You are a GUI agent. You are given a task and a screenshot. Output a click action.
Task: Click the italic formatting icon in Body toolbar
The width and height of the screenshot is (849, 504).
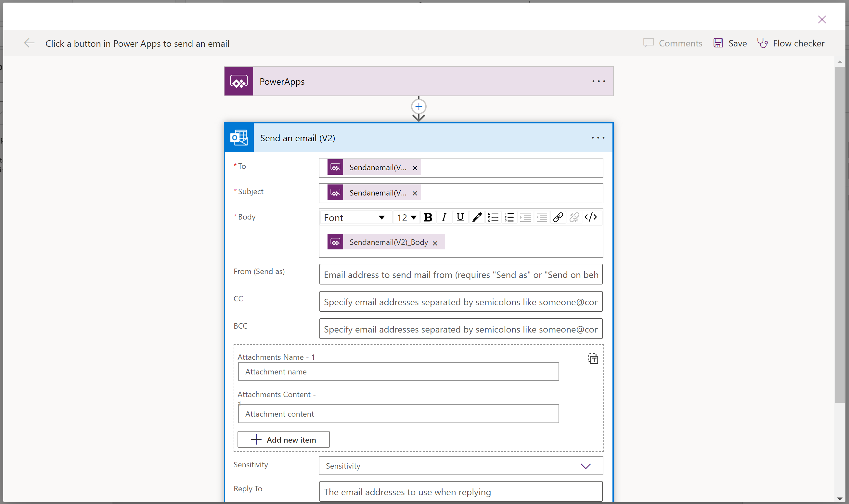point(444,217)
